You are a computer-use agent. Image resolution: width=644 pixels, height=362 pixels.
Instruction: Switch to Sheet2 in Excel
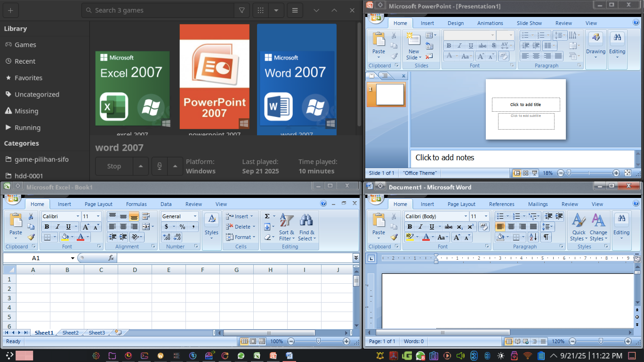[71, 333]
